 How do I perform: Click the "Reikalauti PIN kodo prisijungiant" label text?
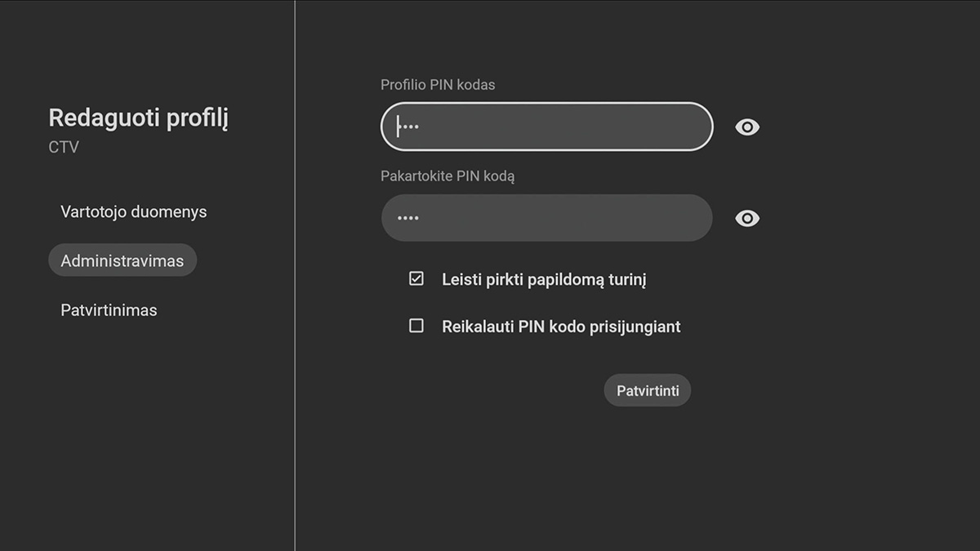(561, 327)
